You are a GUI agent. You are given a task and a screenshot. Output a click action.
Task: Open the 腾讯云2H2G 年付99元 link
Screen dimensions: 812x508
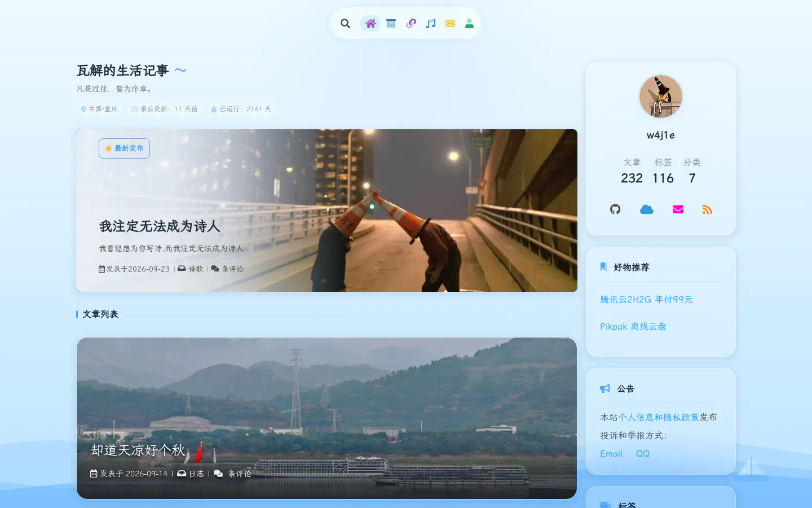click(x=646, y=299)
